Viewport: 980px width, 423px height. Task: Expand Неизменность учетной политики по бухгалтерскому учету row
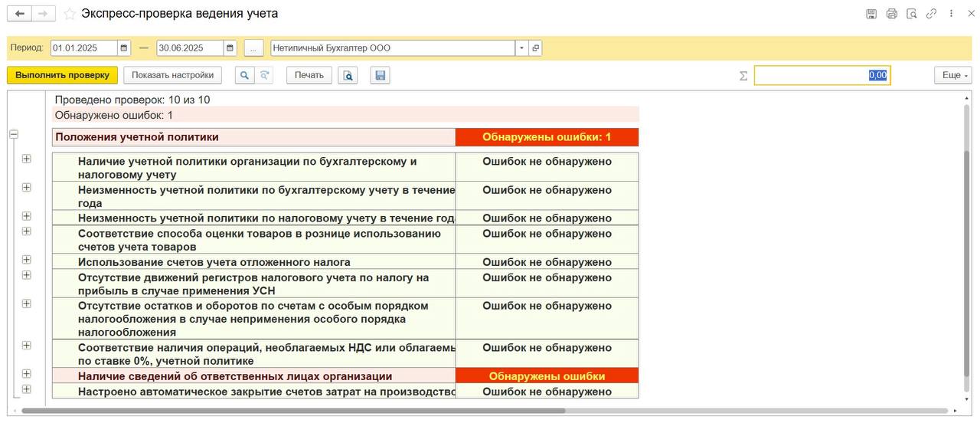[27, 187]
